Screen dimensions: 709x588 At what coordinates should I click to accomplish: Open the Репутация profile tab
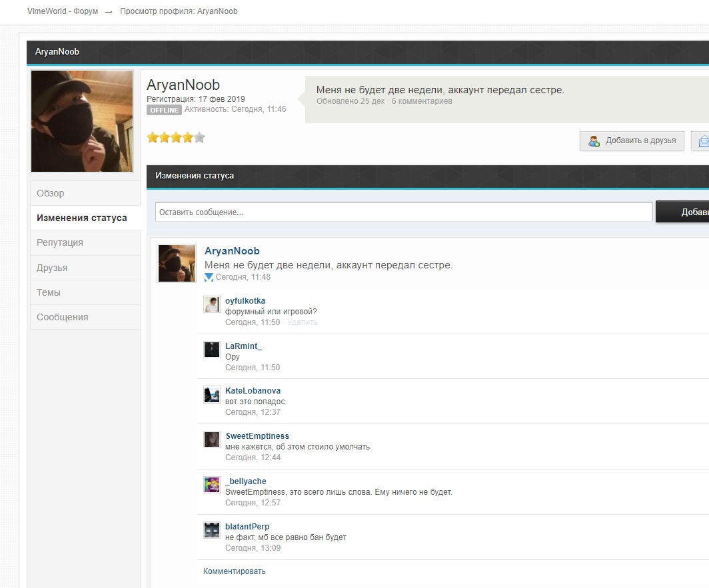pos(60,243)
